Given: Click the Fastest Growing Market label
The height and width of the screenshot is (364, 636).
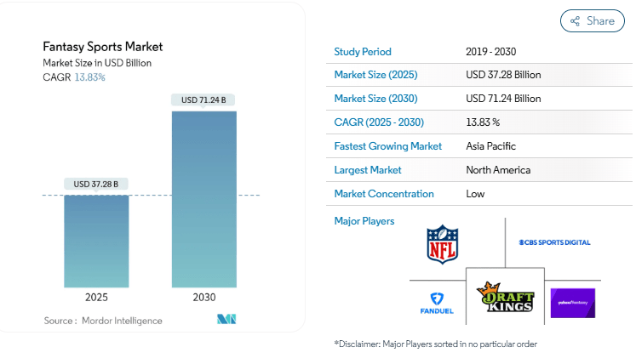Looking at the screenshot, I should pos(387,146).
